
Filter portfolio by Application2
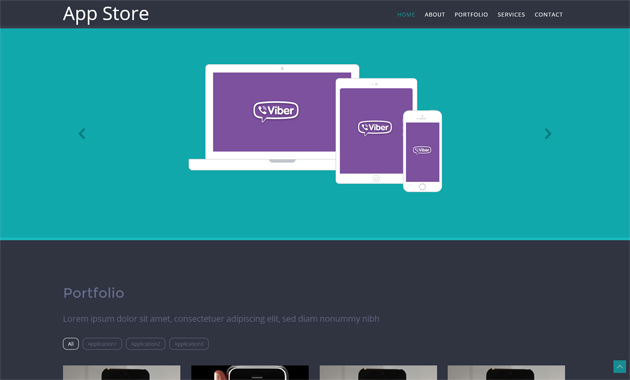coord(145,344)
